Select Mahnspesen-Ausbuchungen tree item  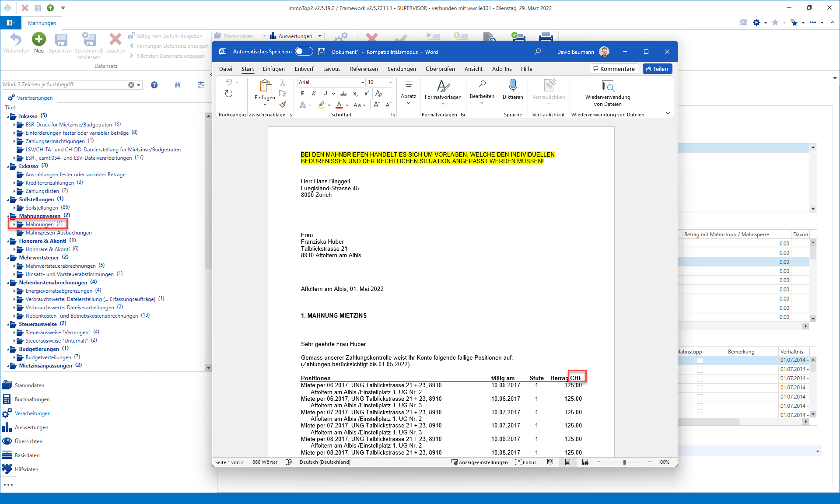point(58,233)
